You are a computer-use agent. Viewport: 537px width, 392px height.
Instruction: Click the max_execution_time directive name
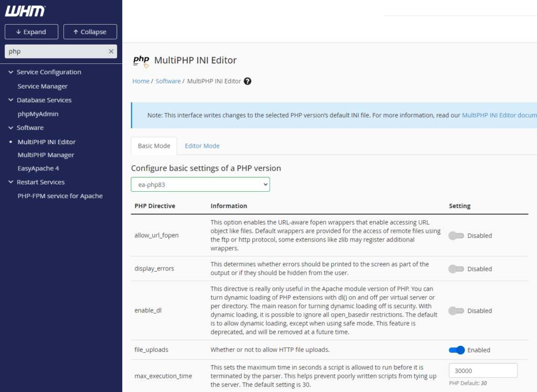tap(163, 376)
